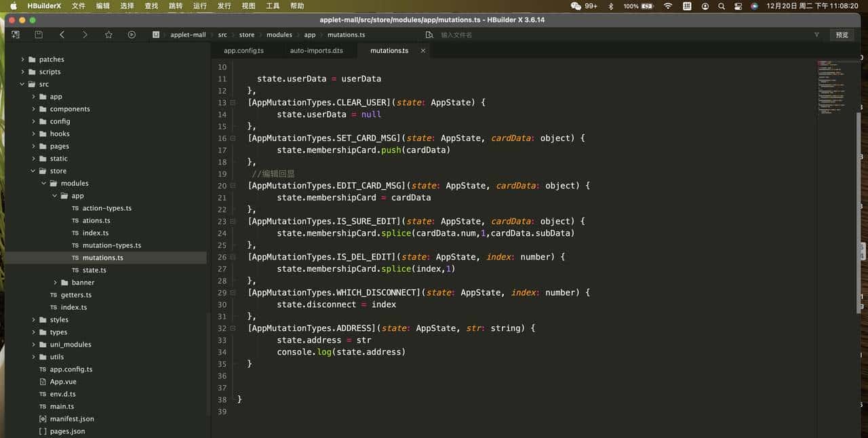Click the code minimap on the right
The width and height of the screenshot is (868, 438).
(835, 88)
